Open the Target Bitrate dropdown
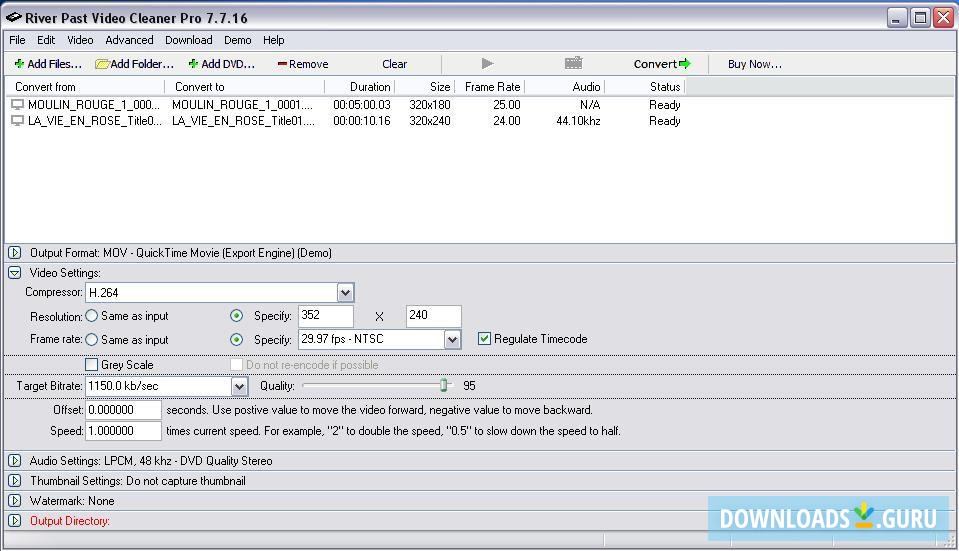This screenshot has height=551, width=959. pos(239,386)
